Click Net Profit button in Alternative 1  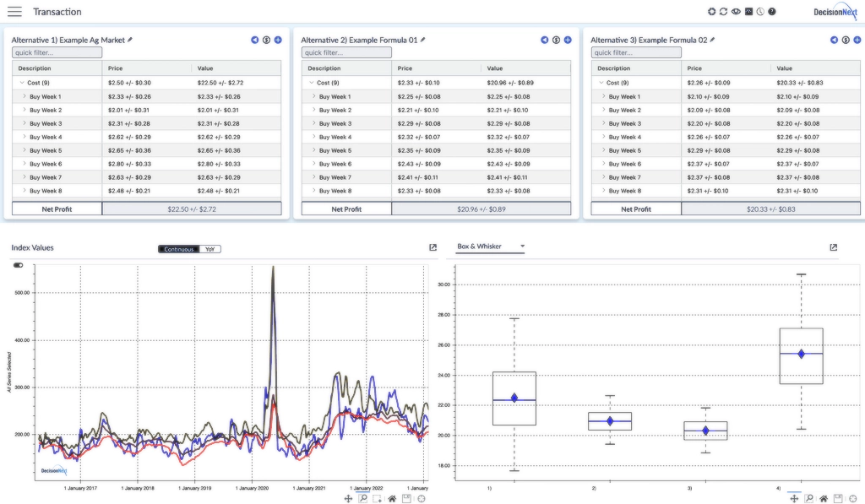point(57,209)
